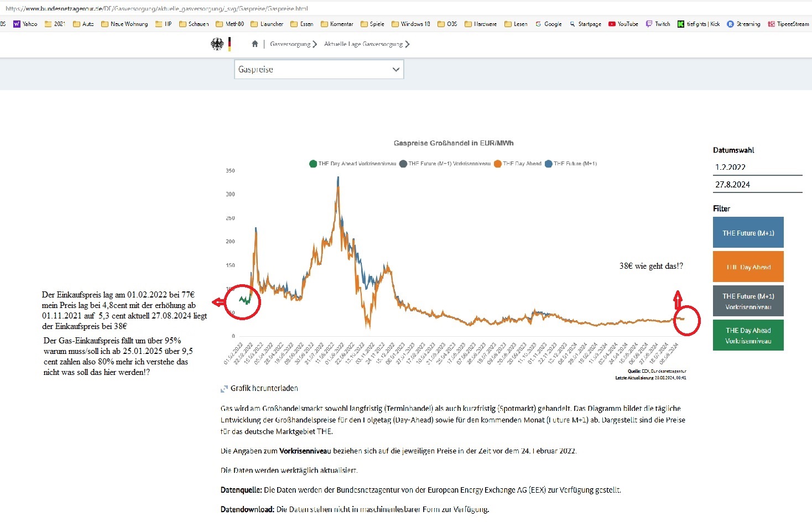Click the home icon in breadcrumb
Image resolution: width=812 pixels, height=522 pixels.
(254, 44)
